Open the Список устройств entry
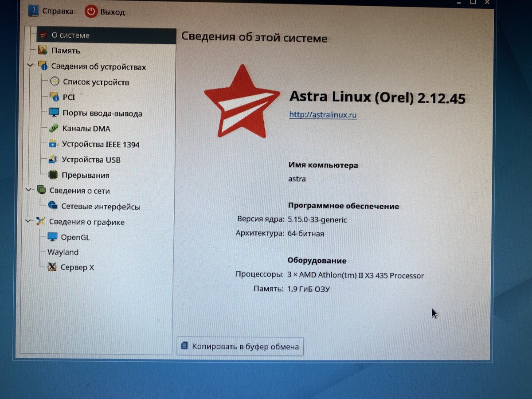This screenshot has height=399, width=532. click(x=96, y=82)
